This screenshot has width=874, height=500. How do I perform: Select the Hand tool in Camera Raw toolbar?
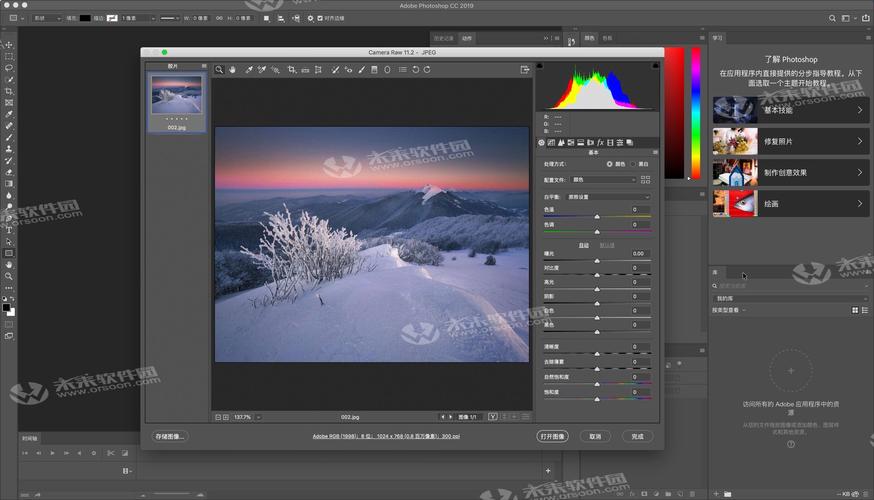pyautogui.click(x=232, y=70)
